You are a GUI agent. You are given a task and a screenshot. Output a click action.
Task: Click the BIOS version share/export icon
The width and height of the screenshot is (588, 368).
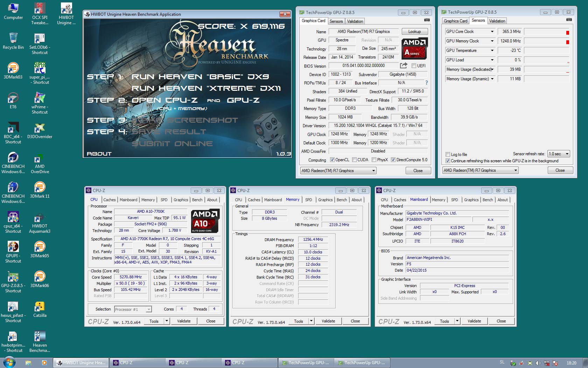tap(404, 66)
